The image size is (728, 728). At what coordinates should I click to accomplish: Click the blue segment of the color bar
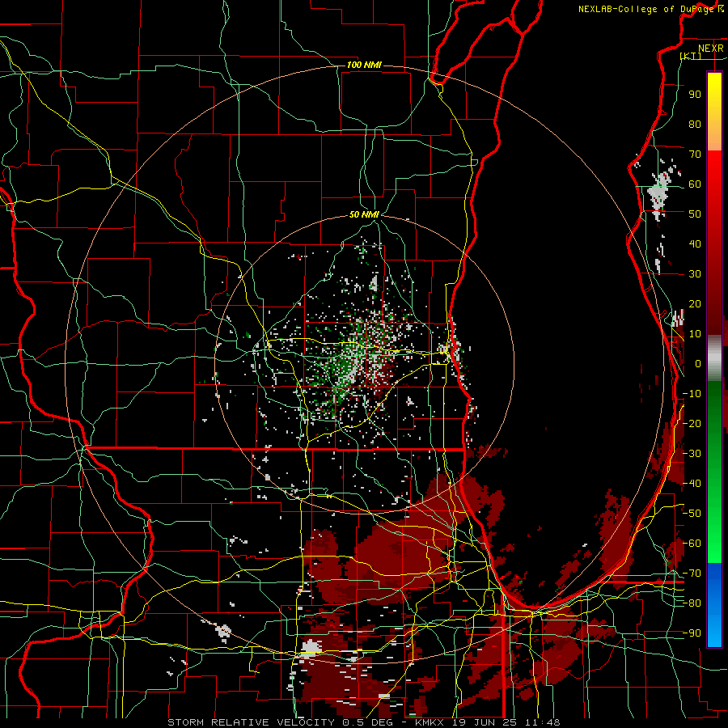[x=714, y=604]
